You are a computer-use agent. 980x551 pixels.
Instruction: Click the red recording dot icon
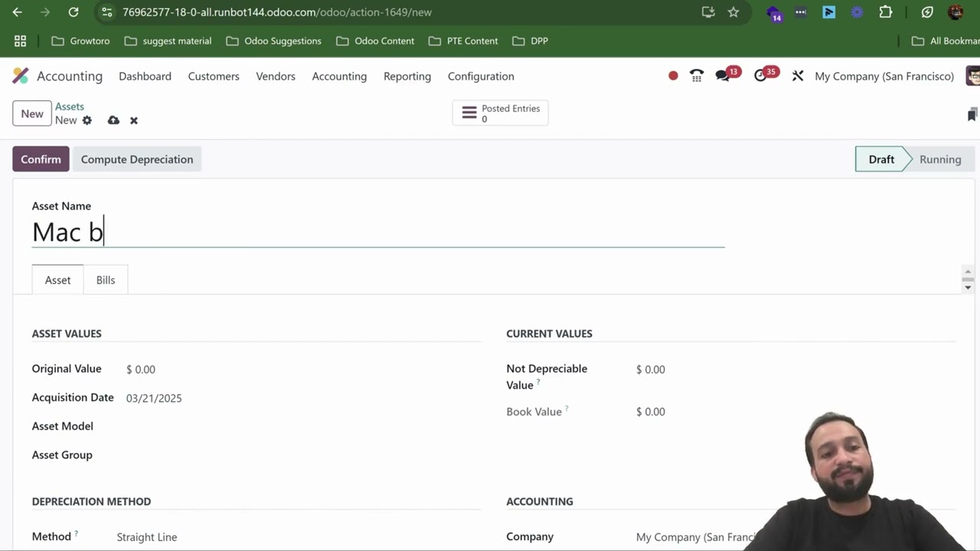[x=673, y=76]
